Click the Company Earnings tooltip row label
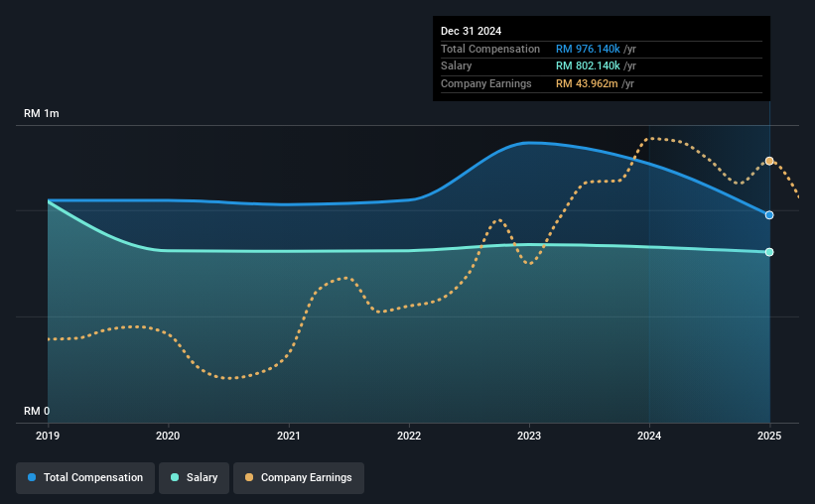This screenshot has height=504, width=815. [x=486, y=83]
